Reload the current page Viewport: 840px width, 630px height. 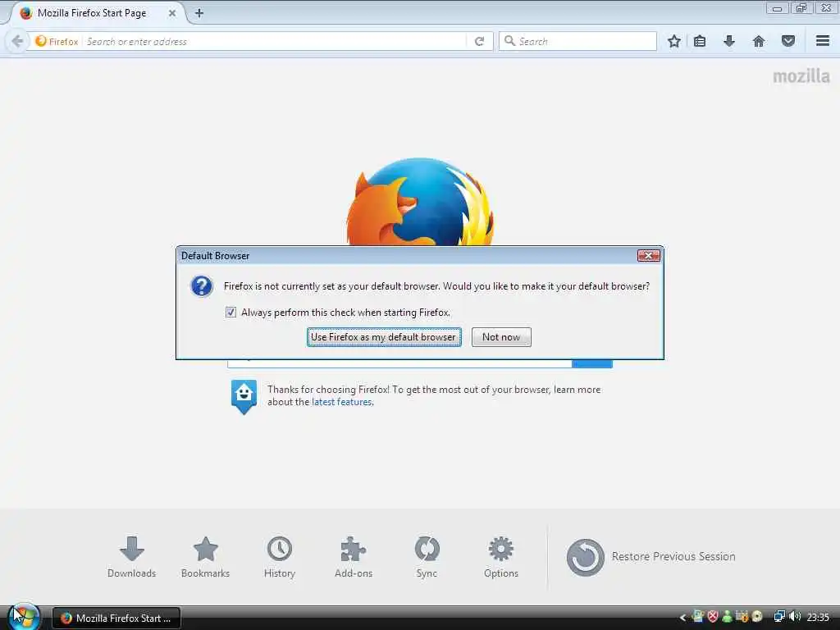[479, 41]
